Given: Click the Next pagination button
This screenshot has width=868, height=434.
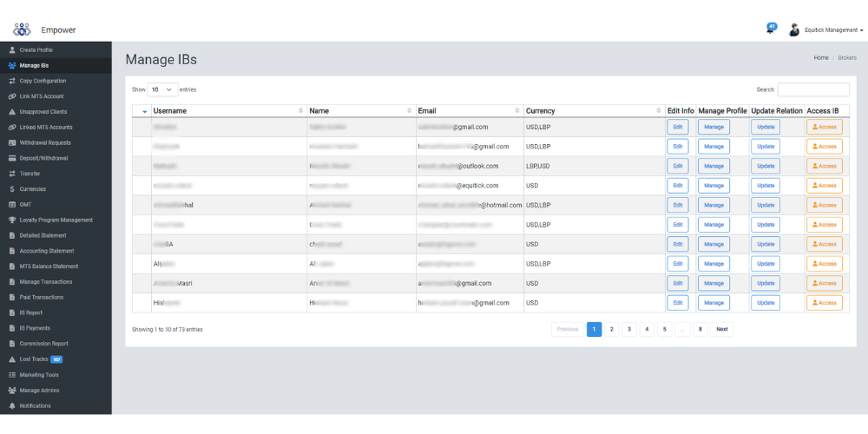Looking at the screenshot, I should coord(721,330).
